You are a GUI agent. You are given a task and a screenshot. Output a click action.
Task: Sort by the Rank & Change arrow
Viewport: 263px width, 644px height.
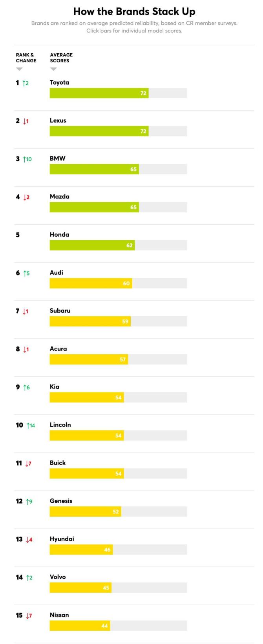(x=19, y=69)
